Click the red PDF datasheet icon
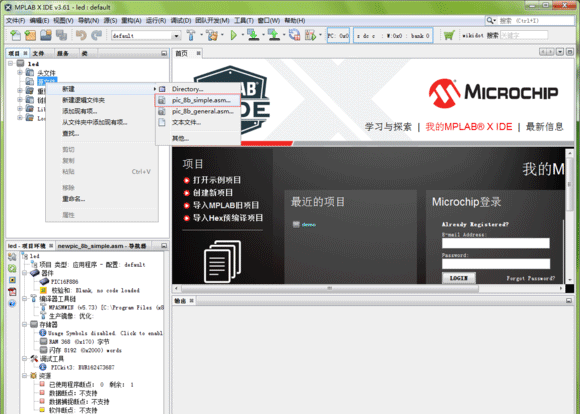 [x=12, y=292]
